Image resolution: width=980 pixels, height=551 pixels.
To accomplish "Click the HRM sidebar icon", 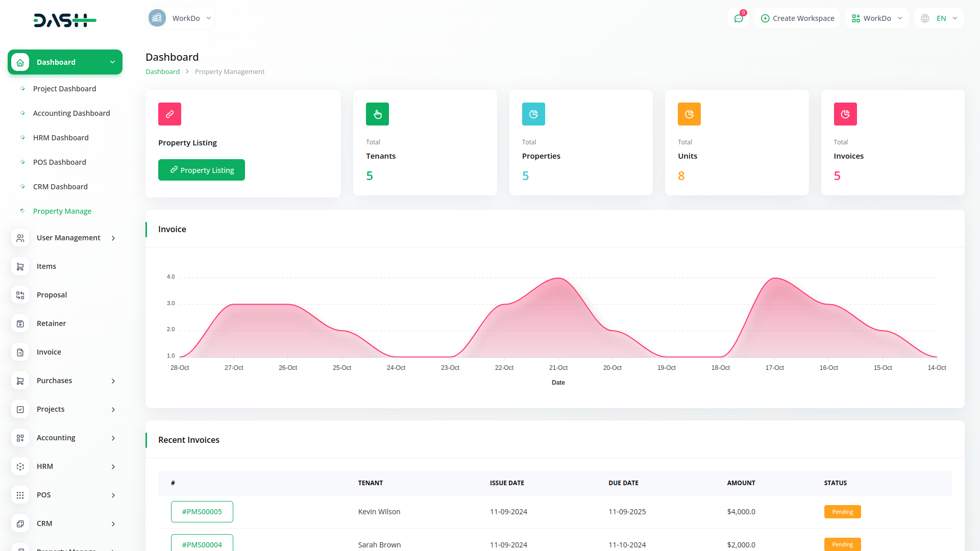I will (x=20, y=466).
